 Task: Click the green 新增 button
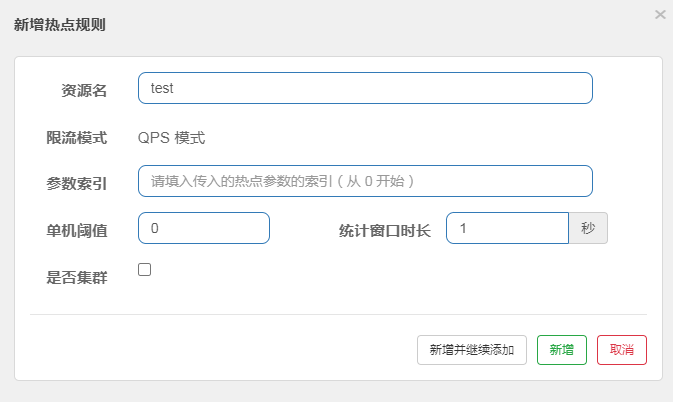coord(562,349)
